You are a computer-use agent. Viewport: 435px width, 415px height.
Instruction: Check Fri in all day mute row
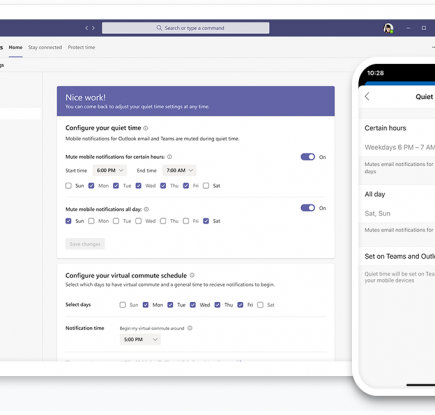click(186, 221)
